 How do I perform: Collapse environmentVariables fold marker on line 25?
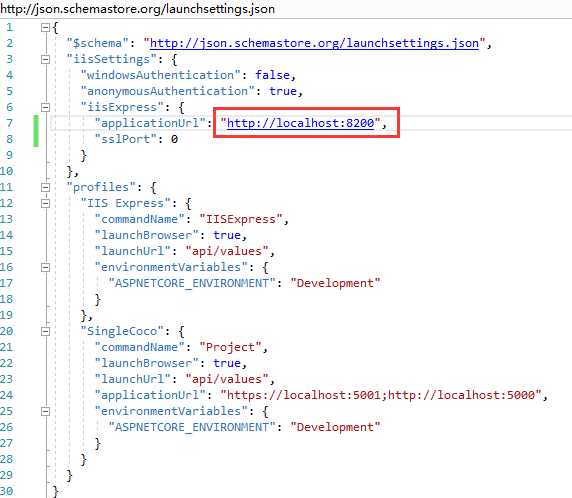pyautogui.click(x=45, y=411)
